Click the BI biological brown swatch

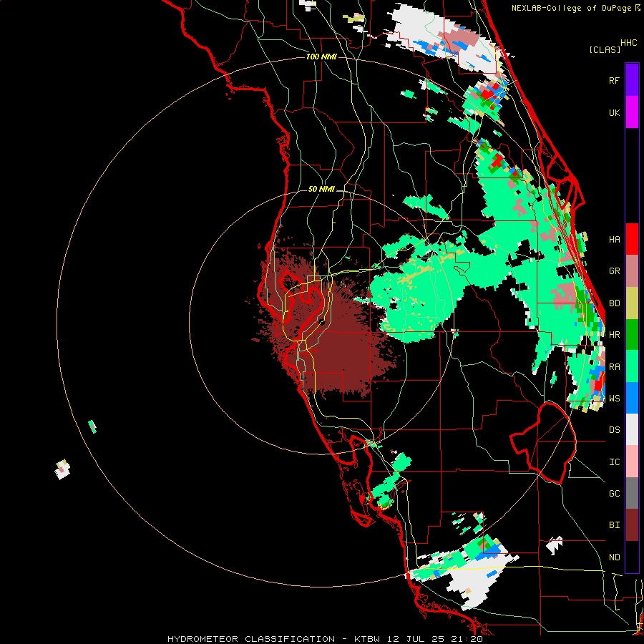632,525
